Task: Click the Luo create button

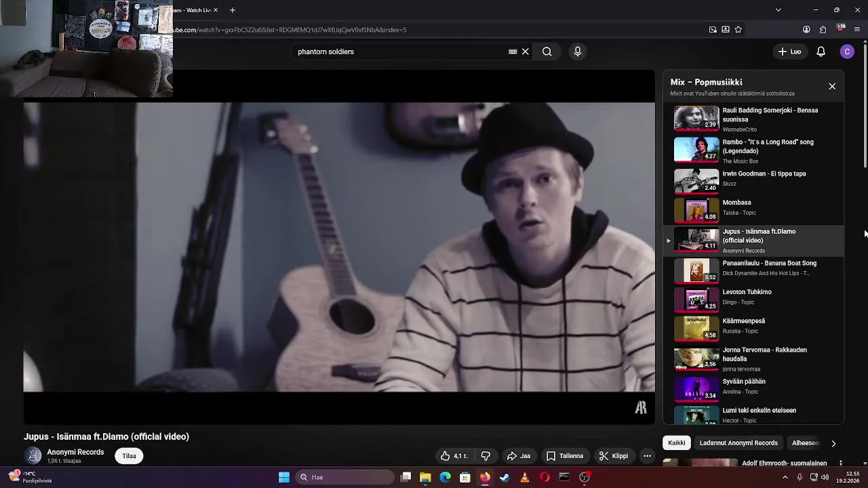Action: pyautogui.click(x=789, y=52)
